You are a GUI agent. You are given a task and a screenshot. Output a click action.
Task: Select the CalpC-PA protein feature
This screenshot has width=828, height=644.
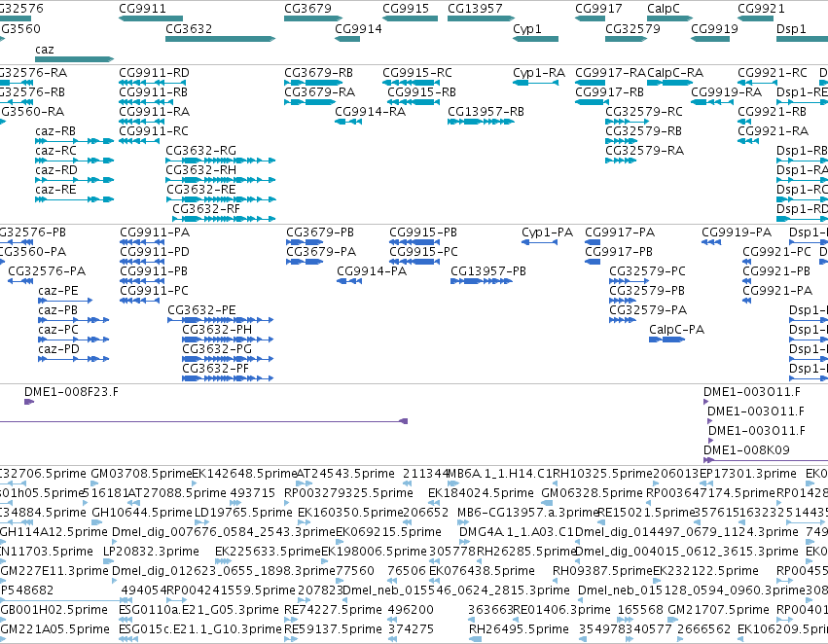pyautogui.click(x=666, y=340)
